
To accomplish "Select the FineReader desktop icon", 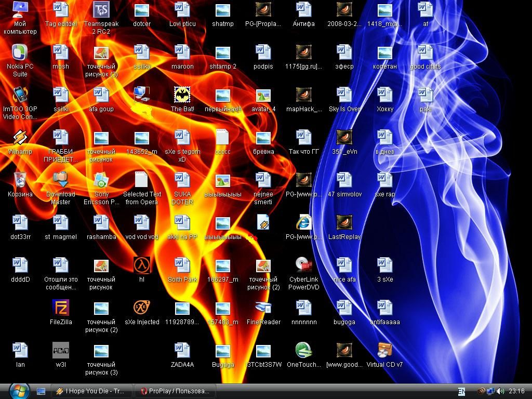I will pyautogui.click(x=263, y=308).
